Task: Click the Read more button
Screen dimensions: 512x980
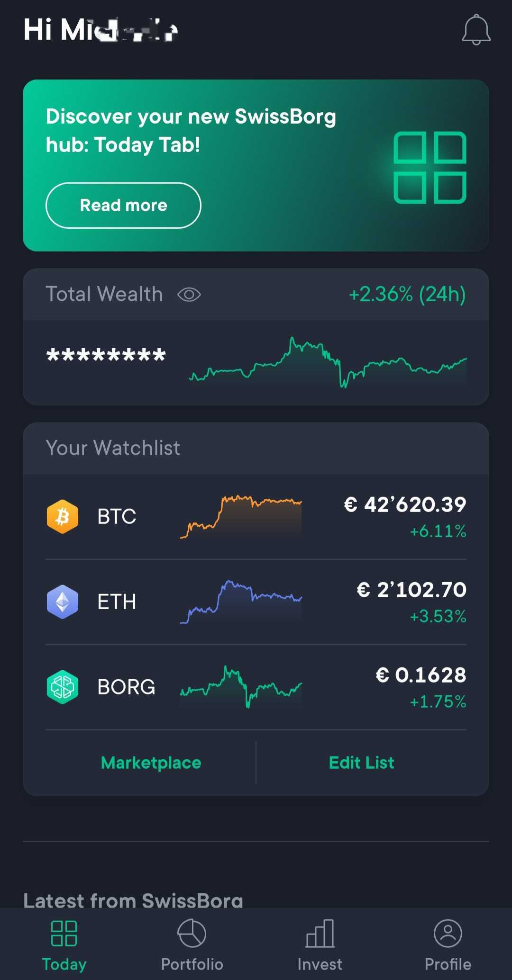Action: [123, 206]
